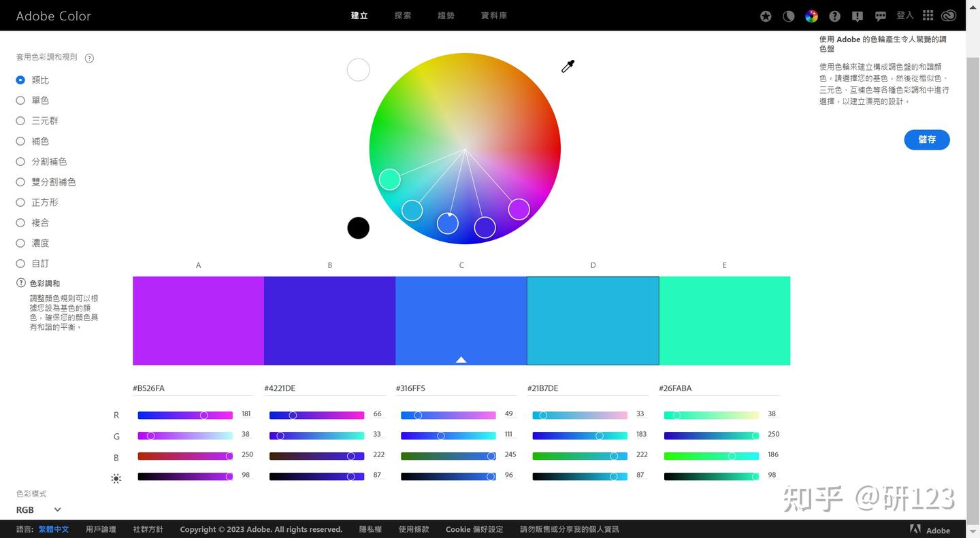The width and height of the screenshot is (980, 538).
Task: Click the Creative Cloud icon in the header
Action: [x=949, y=16]
